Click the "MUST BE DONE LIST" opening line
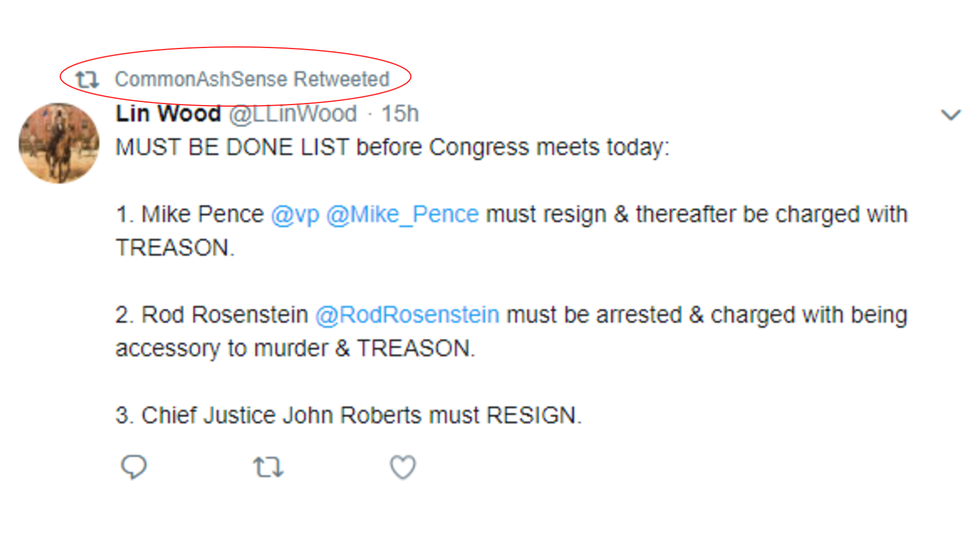This screenshot has width=980, height=551. point(392,147)
